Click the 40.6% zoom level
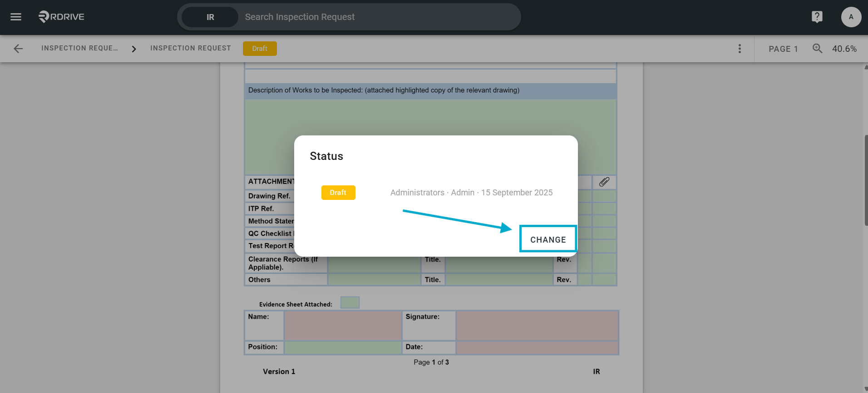 coord(844,49)
